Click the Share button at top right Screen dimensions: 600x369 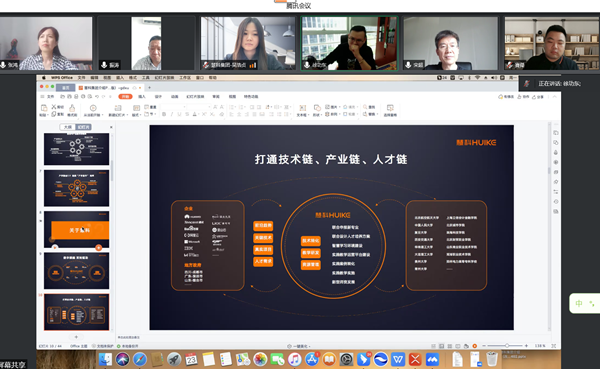[538, 97]
